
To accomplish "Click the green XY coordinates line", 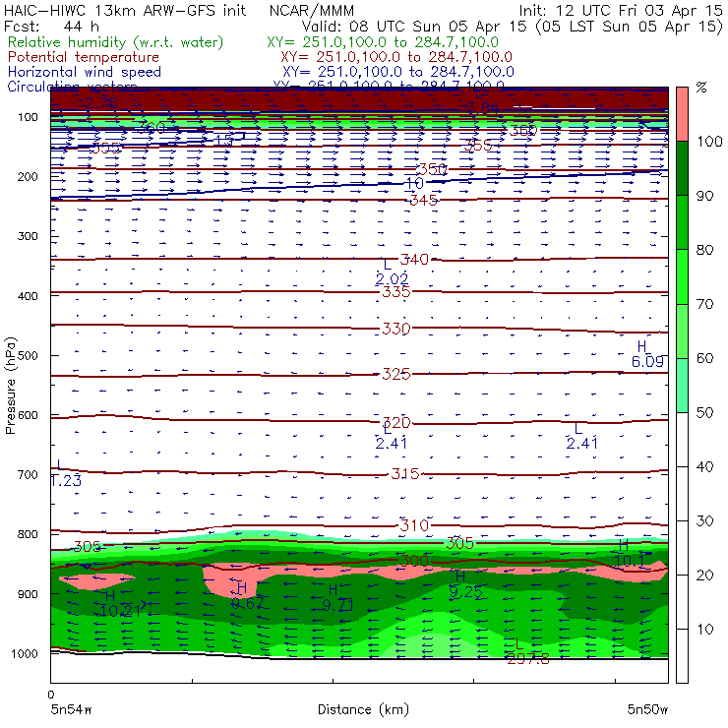I will click(x=383, y=42).
